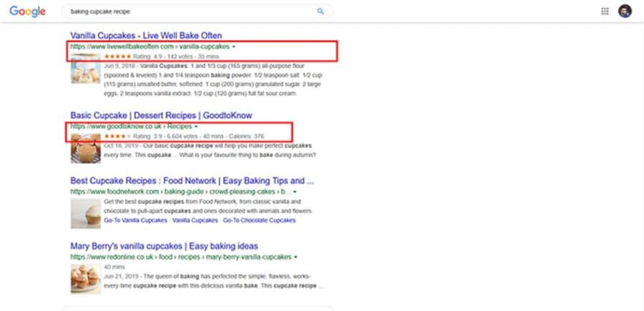Click the five-star rating 4.9 stars
The image size is (644, 311).
click(x=117, y=57)
